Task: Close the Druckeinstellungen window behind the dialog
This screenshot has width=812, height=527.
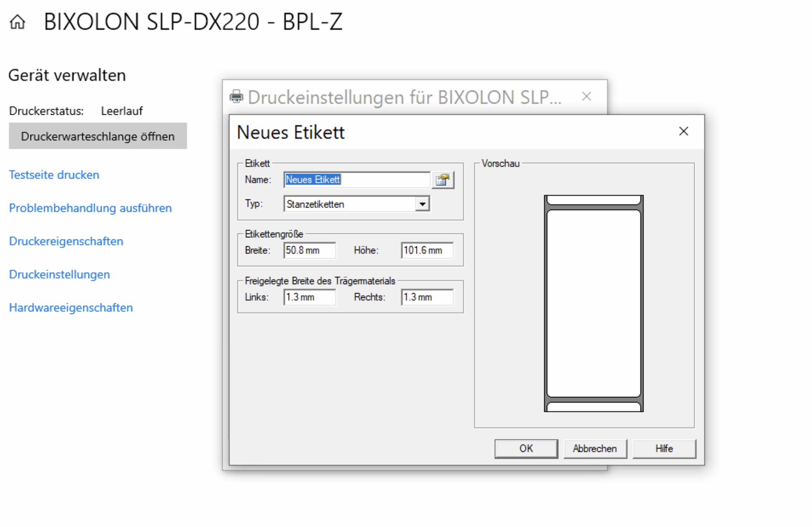Action: 586,97
